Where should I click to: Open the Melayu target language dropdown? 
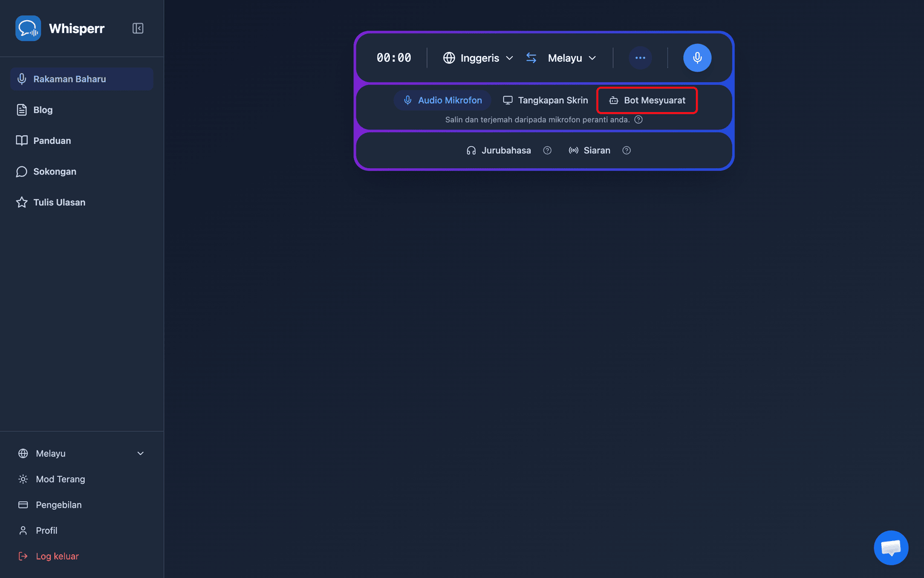tap(572, 58)
